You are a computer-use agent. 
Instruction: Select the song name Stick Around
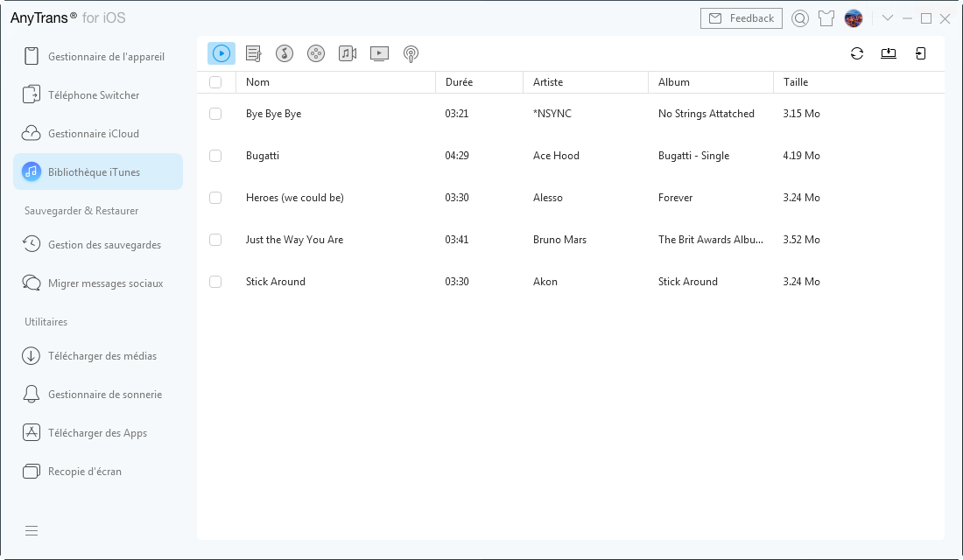[x=275, y=282]
